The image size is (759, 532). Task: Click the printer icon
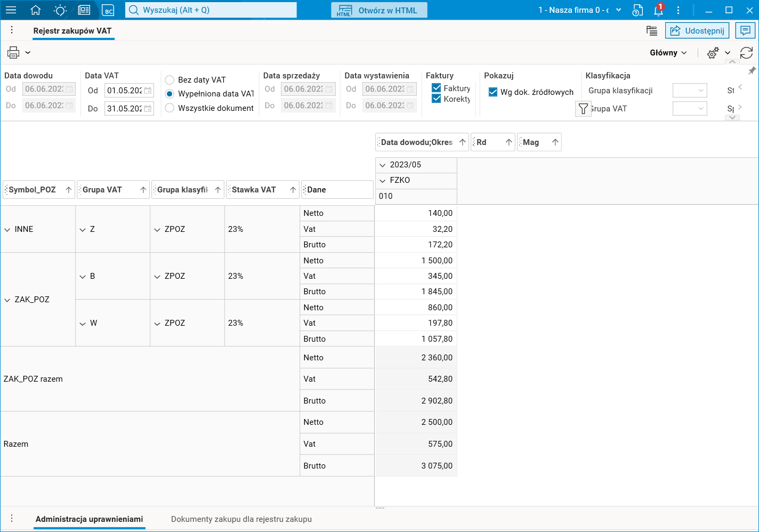(13, 52)
